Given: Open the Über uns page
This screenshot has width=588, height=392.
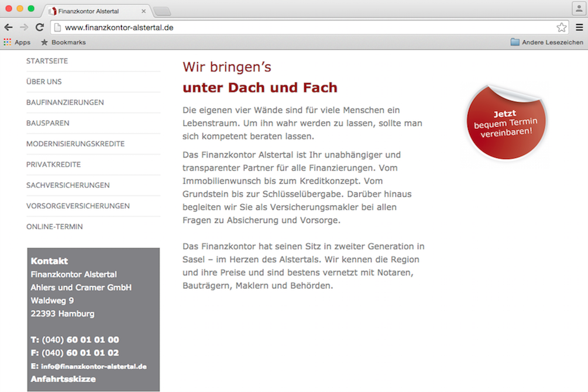Looking at the screenshot, I should tap(44, 82).
